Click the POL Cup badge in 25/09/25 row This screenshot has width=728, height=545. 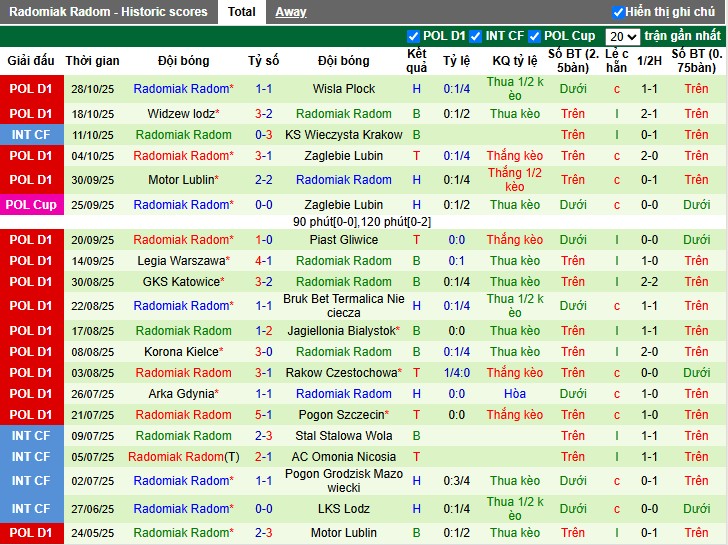coord(32,205)
